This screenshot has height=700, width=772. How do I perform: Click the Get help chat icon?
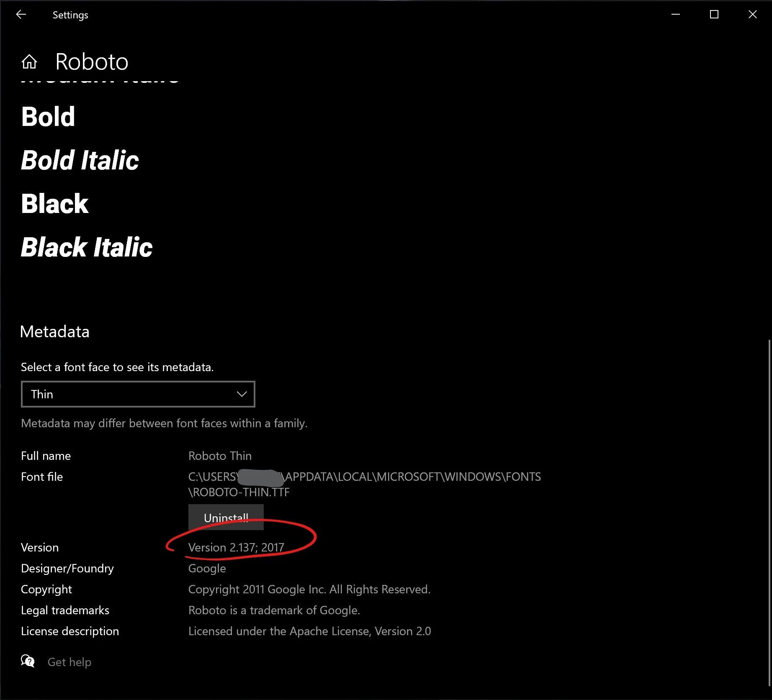28,661
